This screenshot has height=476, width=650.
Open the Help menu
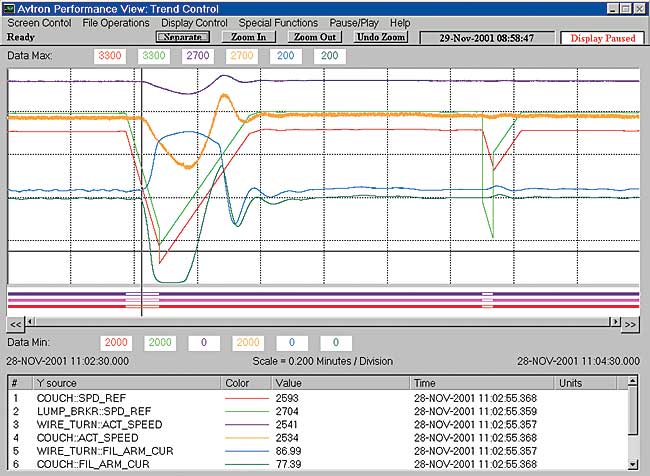coord(400,23)
